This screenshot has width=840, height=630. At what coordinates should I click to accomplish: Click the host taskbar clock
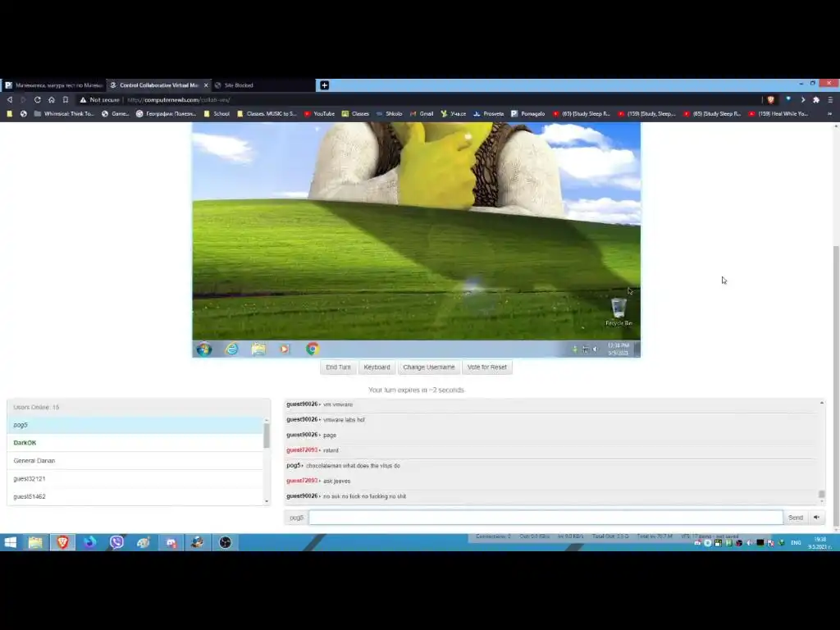819,543
